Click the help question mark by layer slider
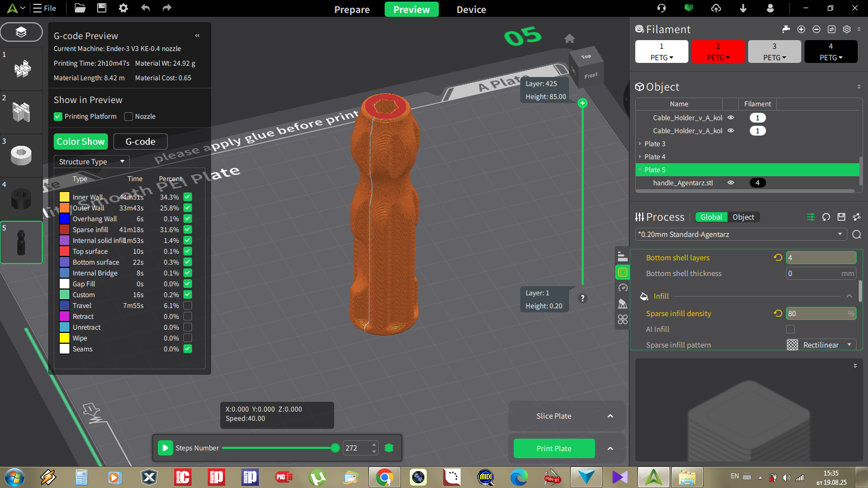 click(583, 298)
